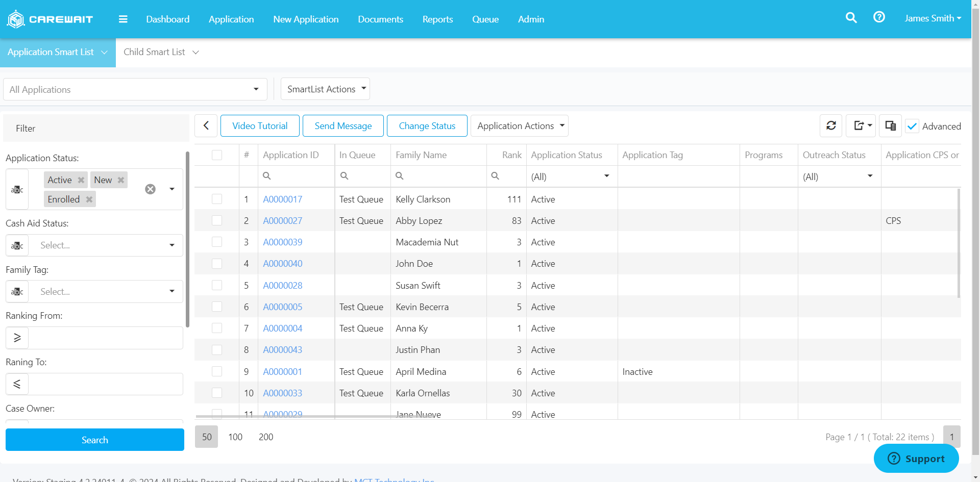Select the John Doe row checkbox
This screenshot has width=980, height=482.
(x=217, y=264)
